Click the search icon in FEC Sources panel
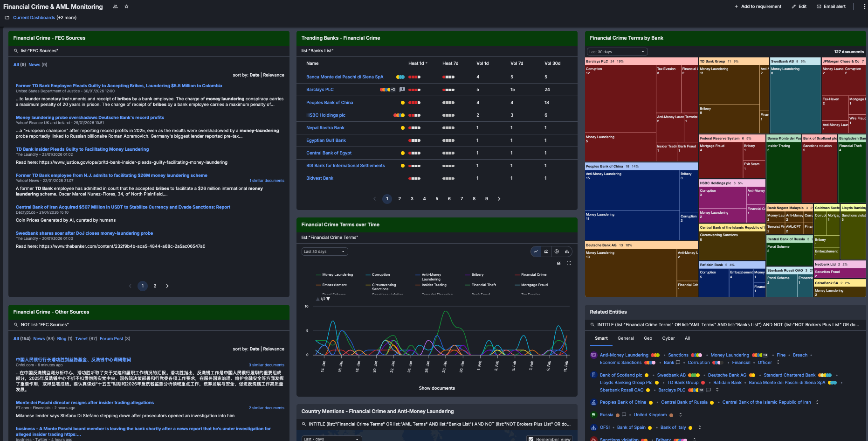The image size is (868, 441). click(x=16, y=51)
